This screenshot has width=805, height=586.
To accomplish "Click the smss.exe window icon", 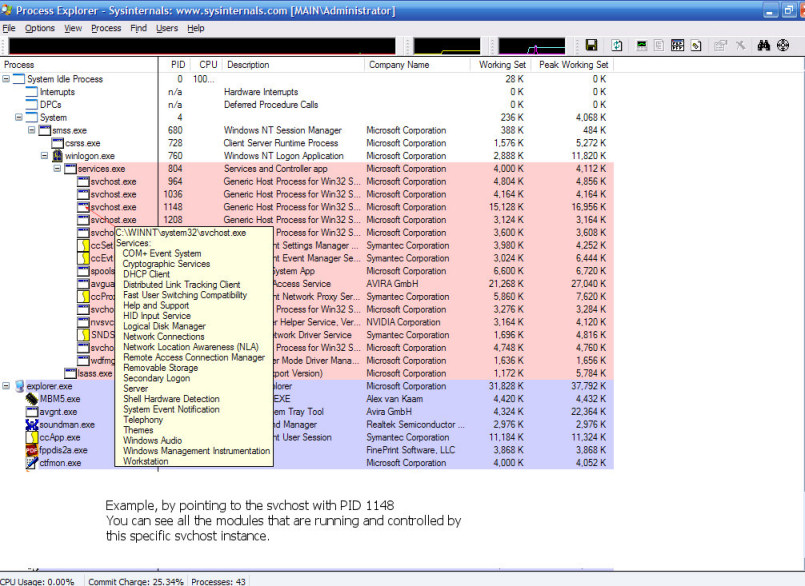I will tap(45, 130).
